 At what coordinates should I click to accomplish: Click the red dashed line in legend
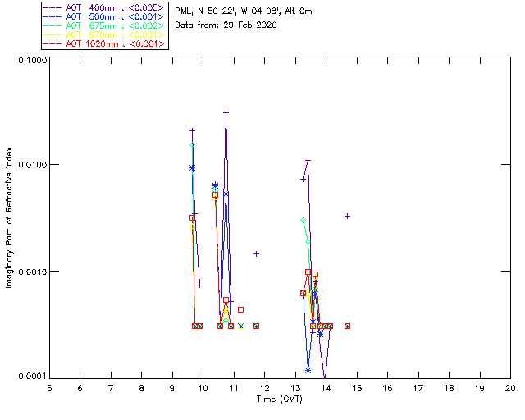52,43
